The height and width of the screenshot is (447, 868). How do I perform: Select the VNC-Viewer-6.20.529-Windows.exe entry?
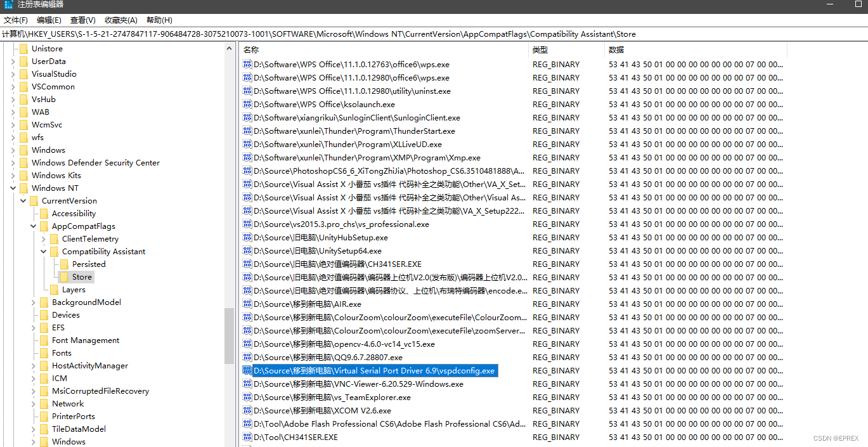coord(358,384)
